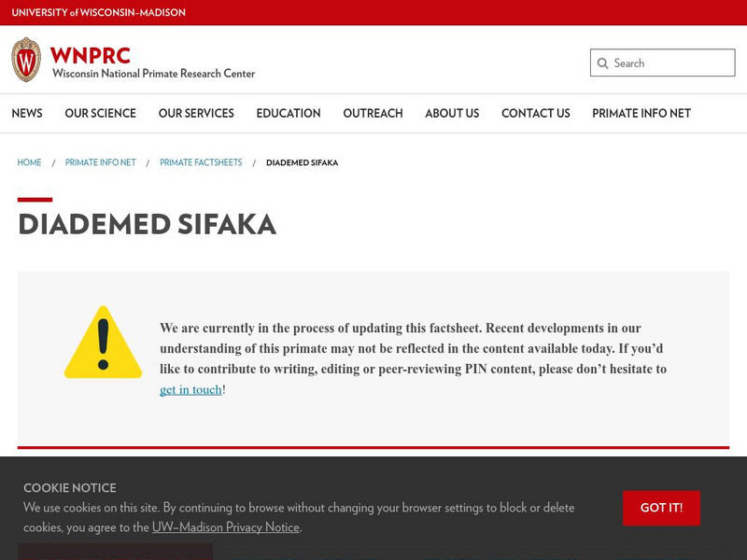Open the Outreach menu
This screenshot has width=747, height=560.
(x=373, y=113)
